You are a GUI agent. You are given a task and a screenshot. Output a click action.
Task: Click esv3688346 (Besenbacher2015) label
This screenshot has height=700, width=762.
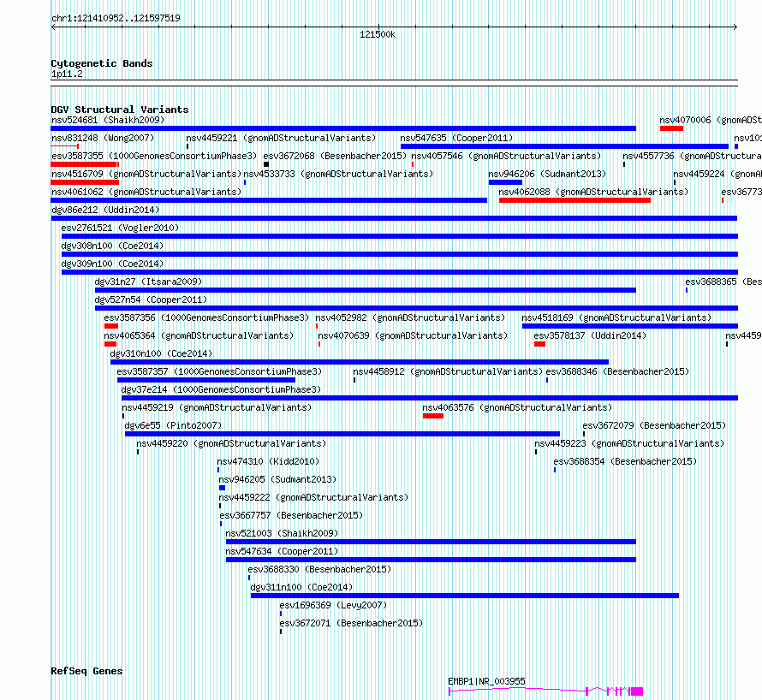[x=617, y=371]
